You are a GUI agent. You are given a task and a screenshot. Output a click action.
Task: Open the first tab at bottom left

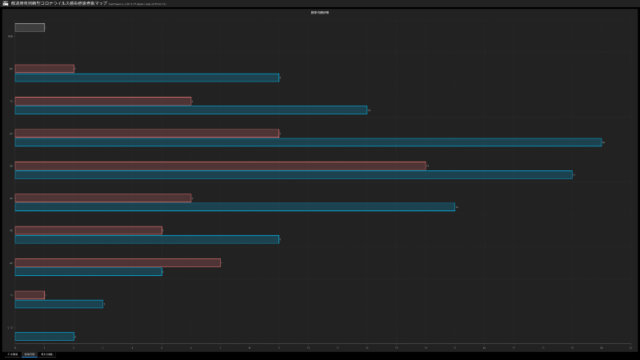(13, 354)
